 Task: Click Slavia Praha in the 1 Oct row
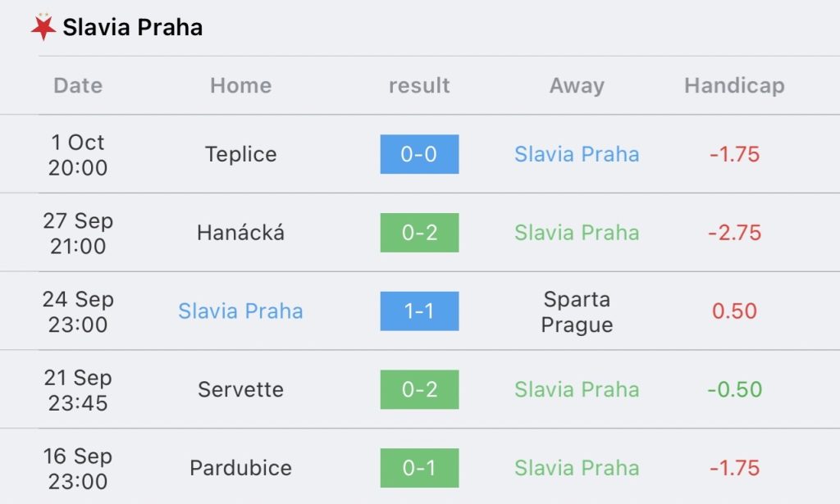tap(577, 154)
